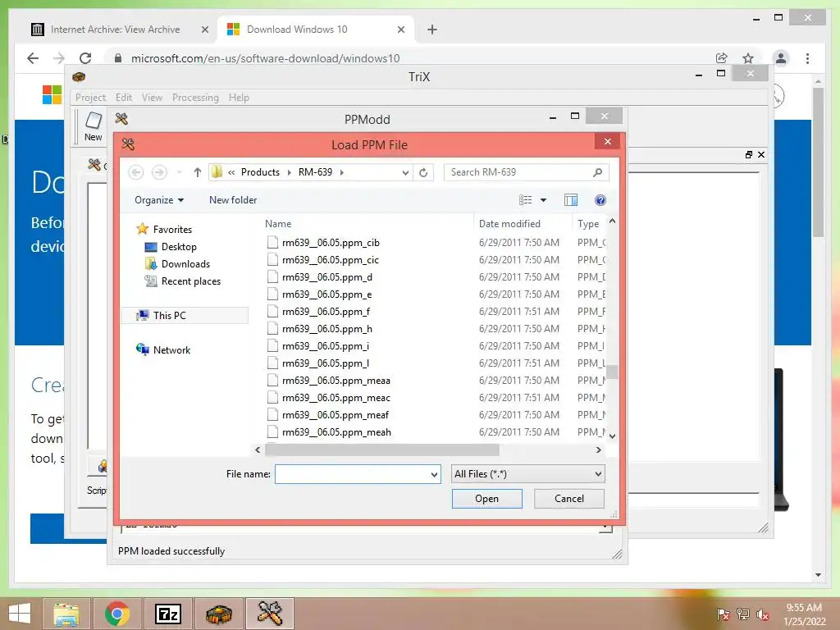Close the Internet Archive tab
This screenshot has width=840, height=630.
[204, 30]
